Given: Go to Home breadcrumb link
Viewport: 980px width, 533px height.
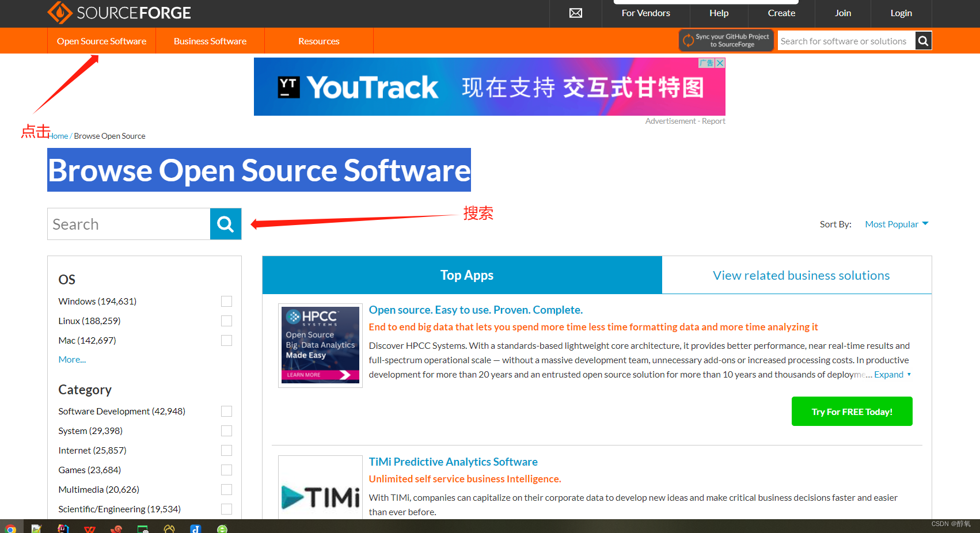Looking at the screenshot, I should click(58, 136).
